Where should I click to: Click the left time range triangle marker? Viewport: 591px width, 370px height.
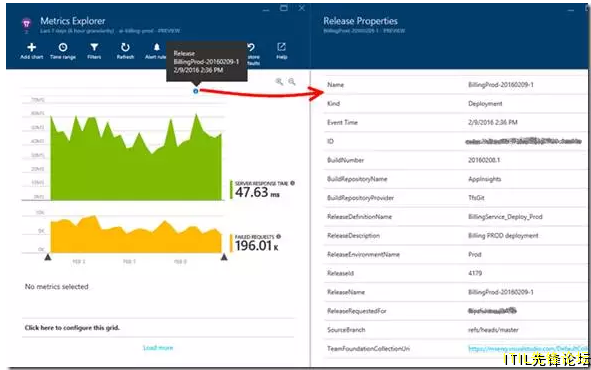coord(48,257)
